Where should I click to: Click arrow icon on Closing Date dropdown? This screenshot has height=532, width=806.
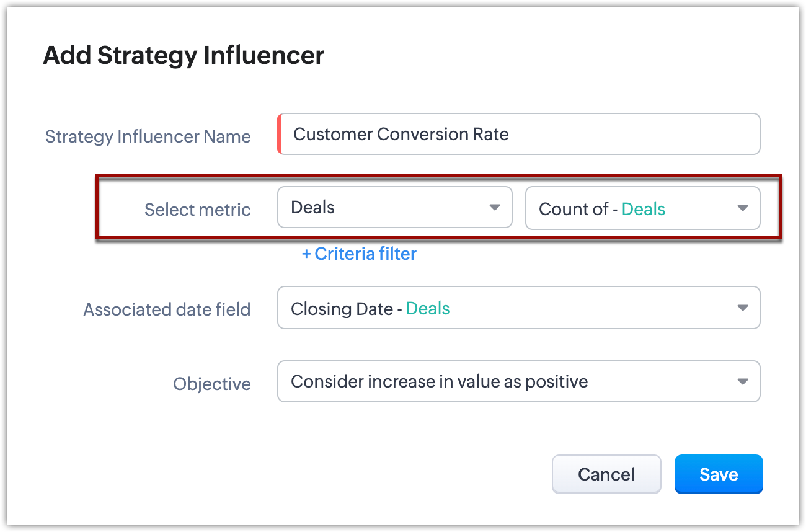point(743,308)
